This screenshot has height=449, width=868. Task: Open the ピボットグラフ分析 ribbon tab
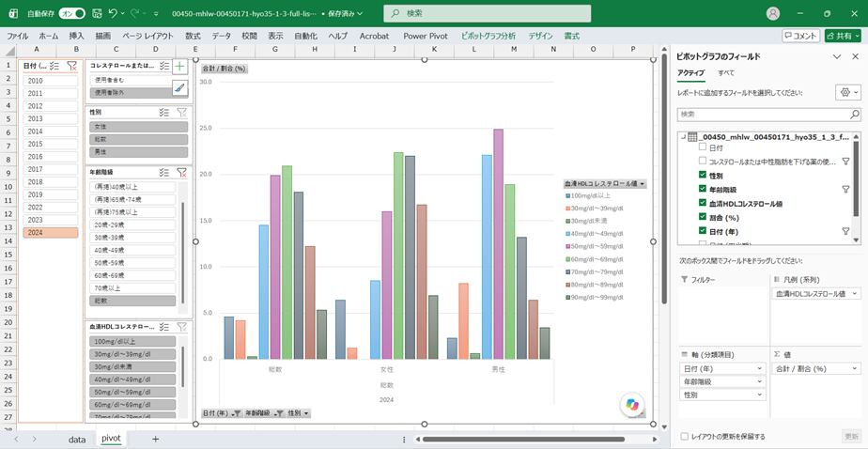coord(488,36)
